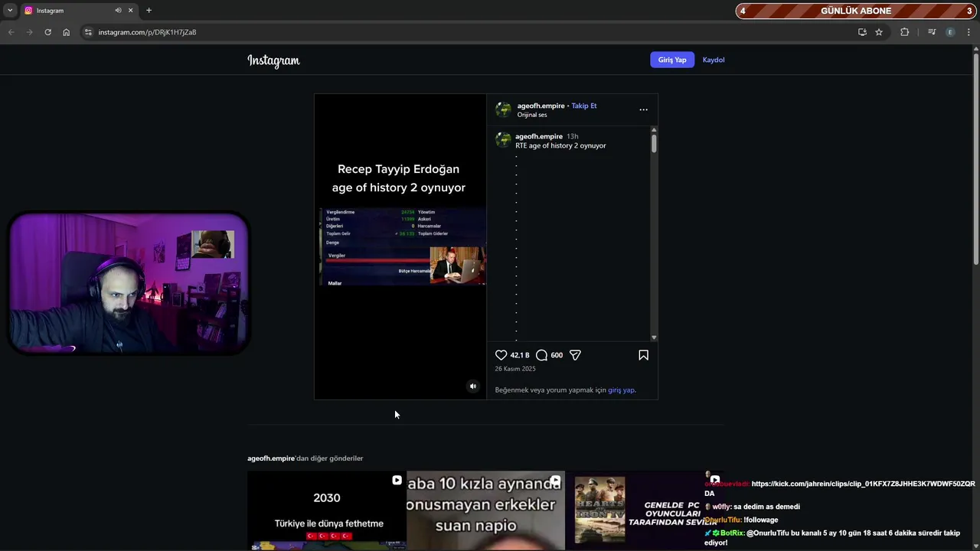Screen dimensions: 980x551
Task: Open ageofh.empire profile avatar in post header
Action: coord(503,109)
